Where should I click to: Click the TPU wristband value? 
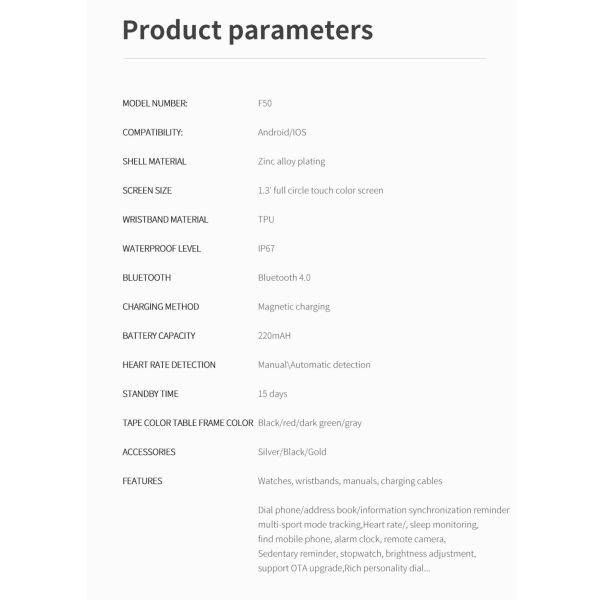(266, 219)
